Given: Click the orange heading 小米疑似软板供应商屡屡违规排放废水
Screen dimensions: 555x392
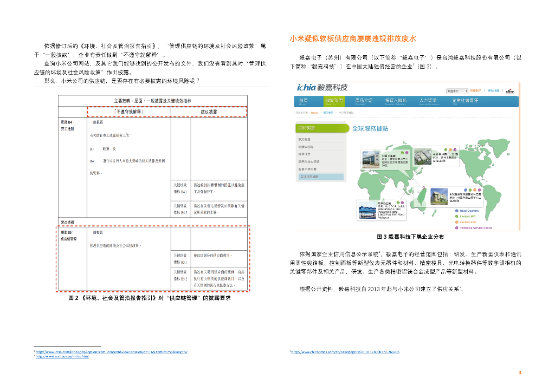Looking at the screenshot, I should (353, 38).
